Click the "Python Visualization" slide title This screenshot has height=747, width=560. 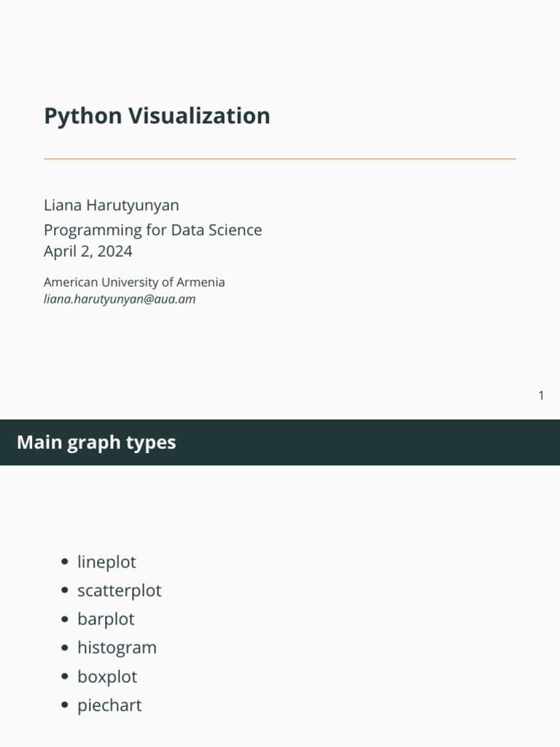pos(157,116)
